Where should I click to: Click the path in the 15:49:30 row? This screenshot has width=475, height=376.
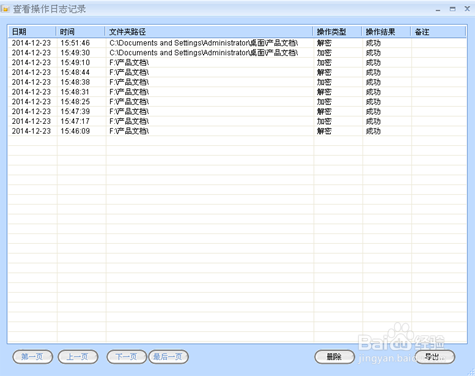pyautogui.click(x=204, y=53)
